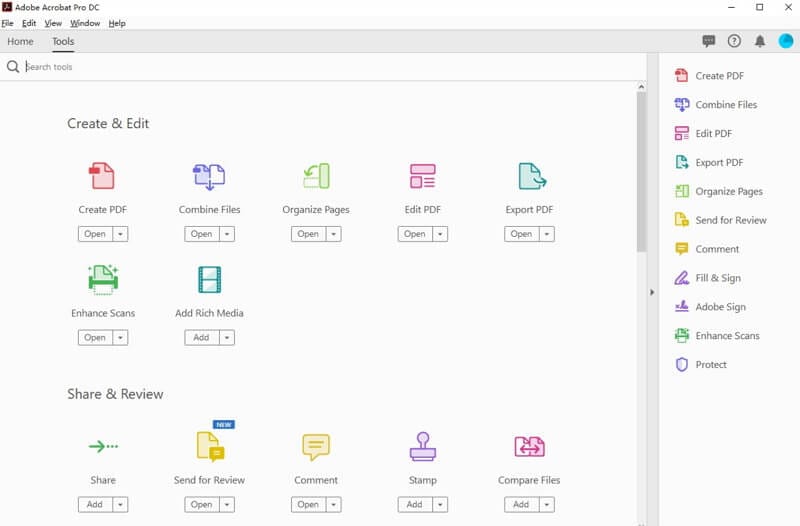Expand dropdown arrow next to Compare Files Add
This screenshot has height=526, width=800.
click(x=547, y=505)
